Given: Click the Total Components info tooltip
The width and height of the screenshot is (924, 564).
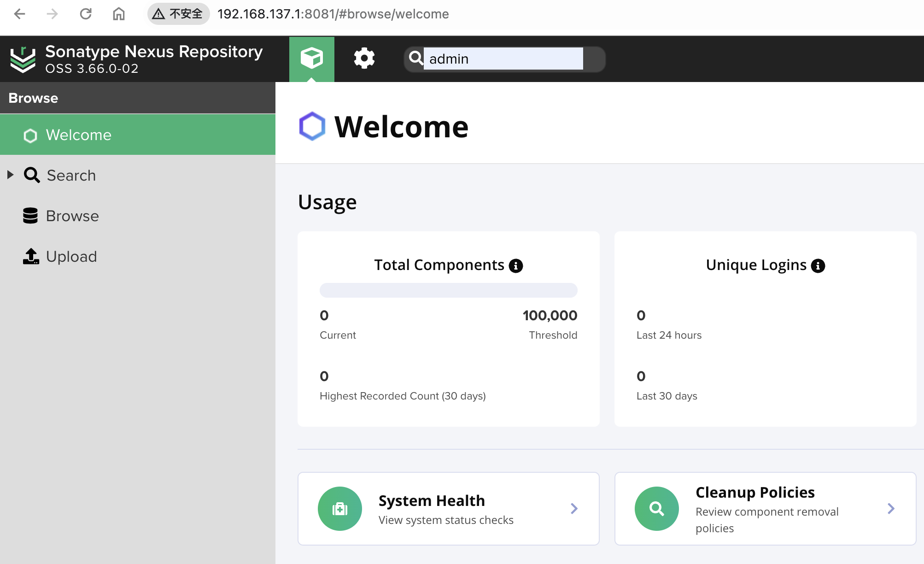Looking at the screenshot, I should 516,265.
